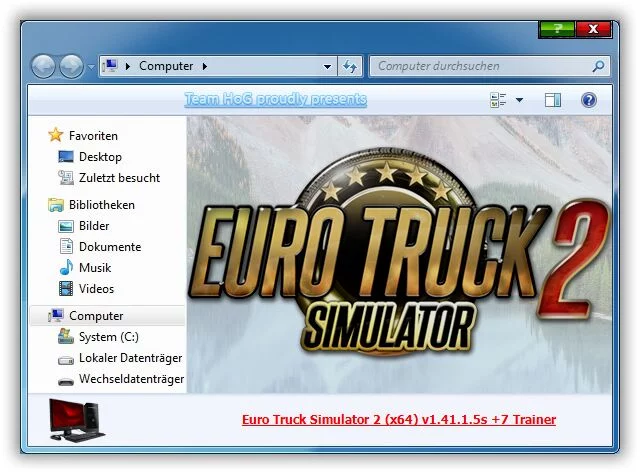The image size is (640, 474).
Task: Click the Favoriten star icon
Action: click(x=56, y=135)
